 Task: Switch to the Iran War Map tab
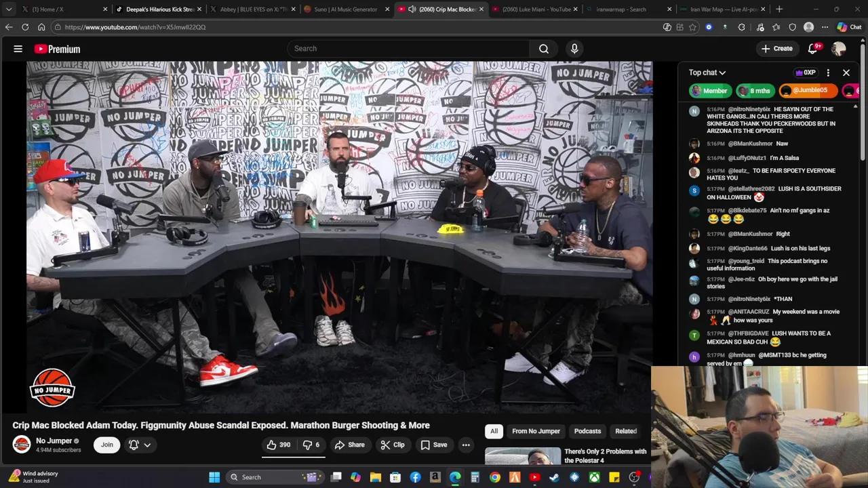coord(722,9)
